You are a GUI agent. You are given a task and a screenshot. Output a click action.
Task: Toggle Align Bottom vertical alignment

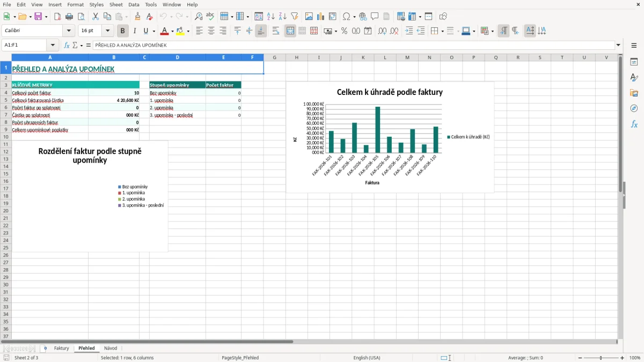(261, 31)
